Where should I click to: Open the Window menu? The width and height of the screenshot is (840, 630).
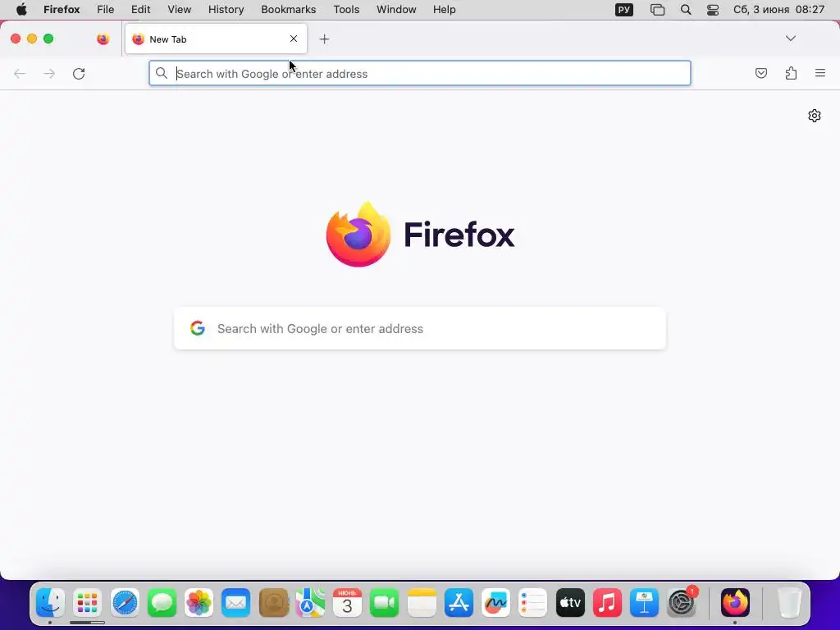(x=396, y=10)
